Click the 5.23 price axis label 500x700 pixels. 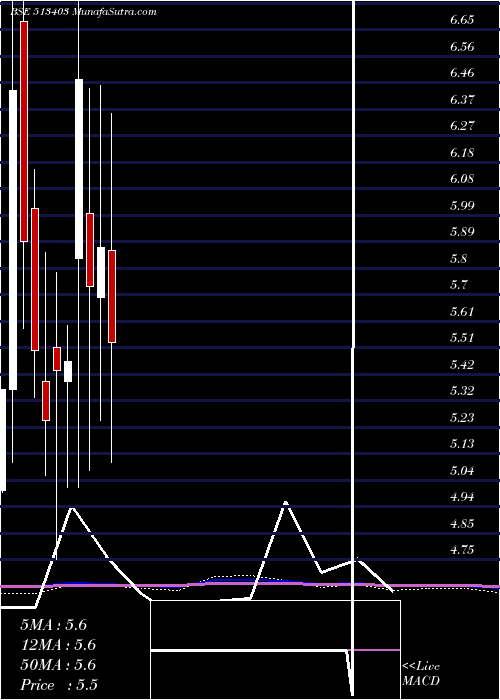click(462, 418)
